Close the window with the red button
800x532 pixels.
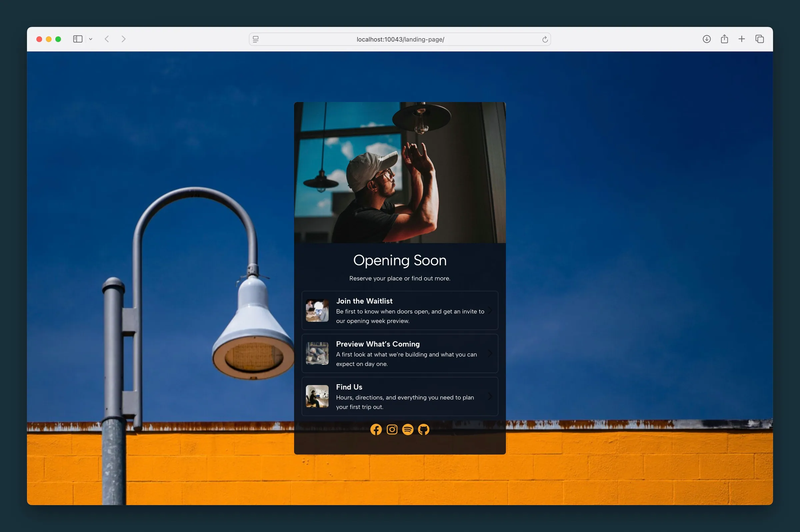click(39, 39)
